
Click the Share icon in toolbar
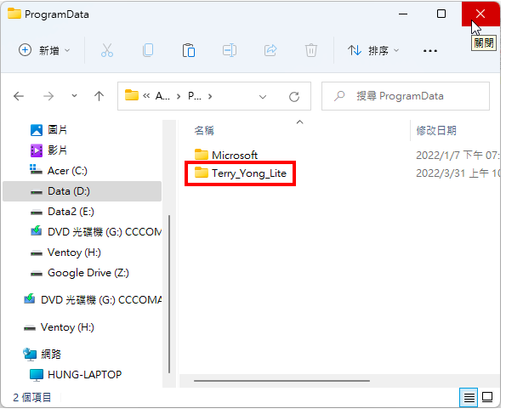pos(270,50)
